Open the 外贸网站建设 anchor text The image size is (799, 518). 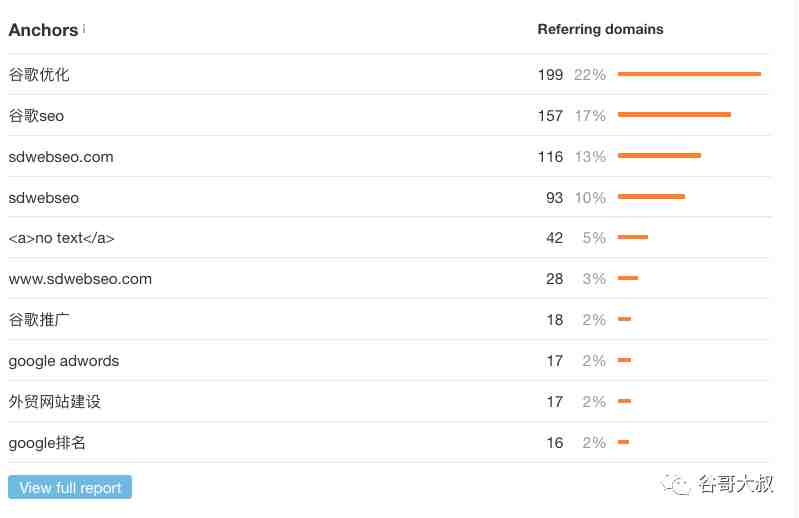pyautogui.click(x=55, y=401)
